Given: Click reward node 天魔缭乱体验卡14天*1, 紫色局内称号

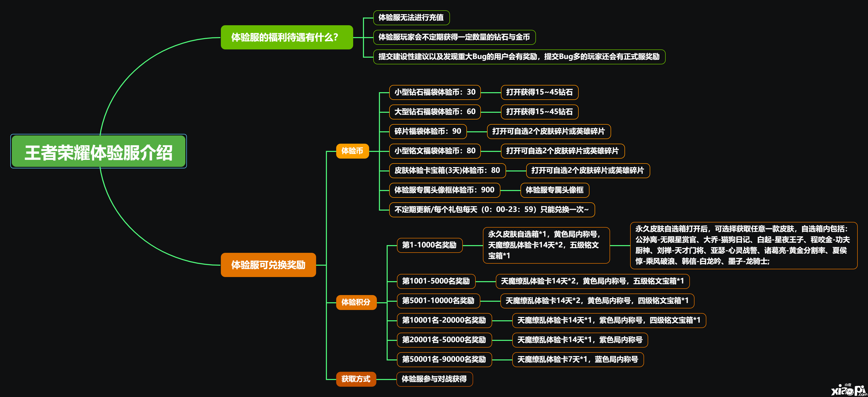Looking at the screenshot, I should pos(580,340).
